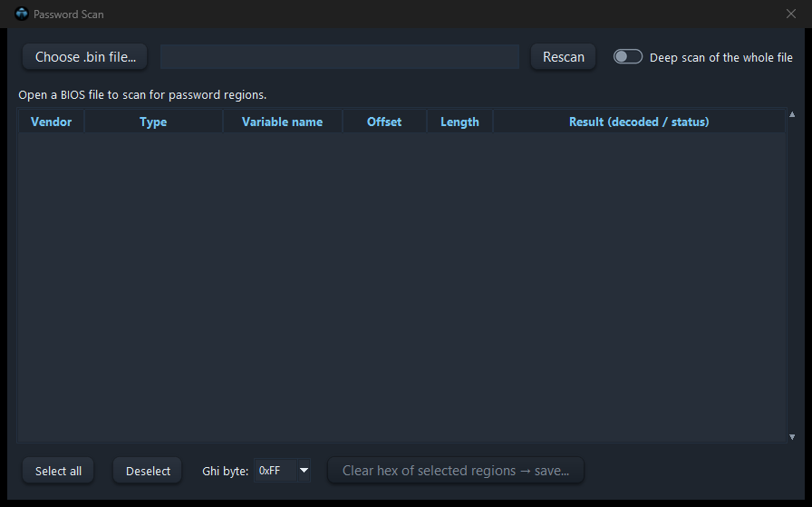Click 'Open a BIOS file to scan' status text

142,95
